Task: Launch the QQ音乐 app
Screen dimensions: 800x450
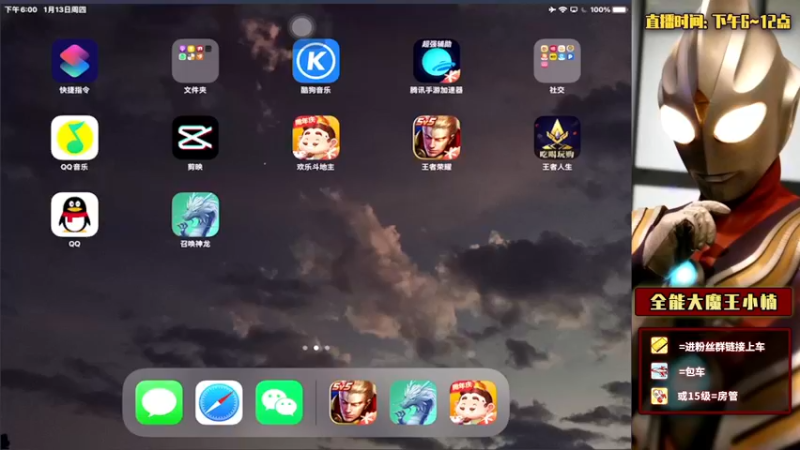Action: tap(74, 138)
